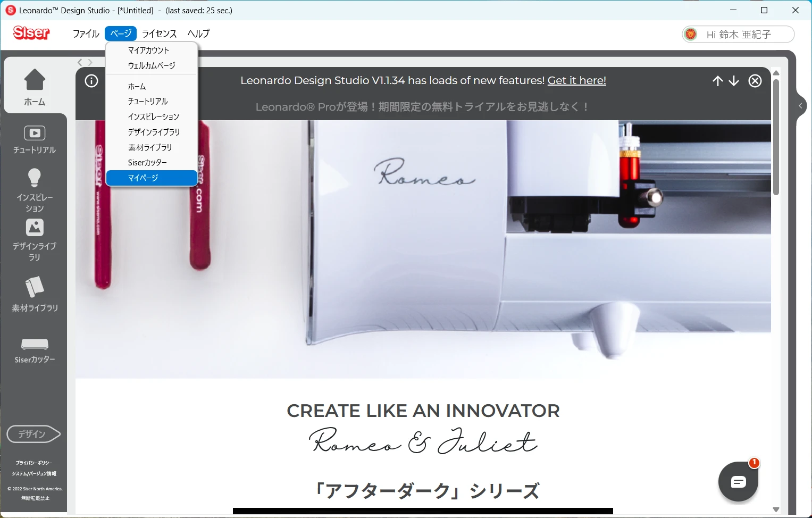Select マイアカウント in the dropdown menu
This screenshot has height=518, width=812.
coord(148,51)
